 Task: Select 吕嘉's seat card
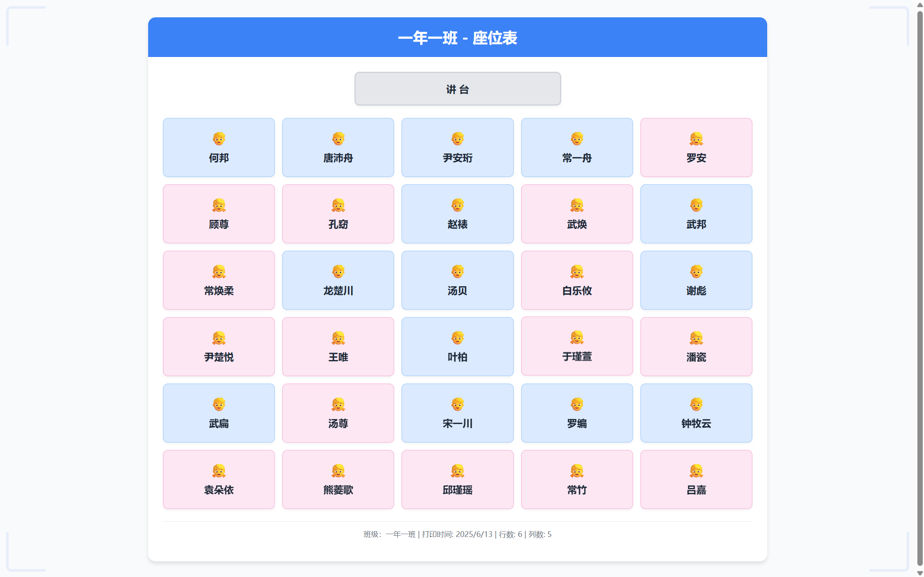tap(696, 479)
